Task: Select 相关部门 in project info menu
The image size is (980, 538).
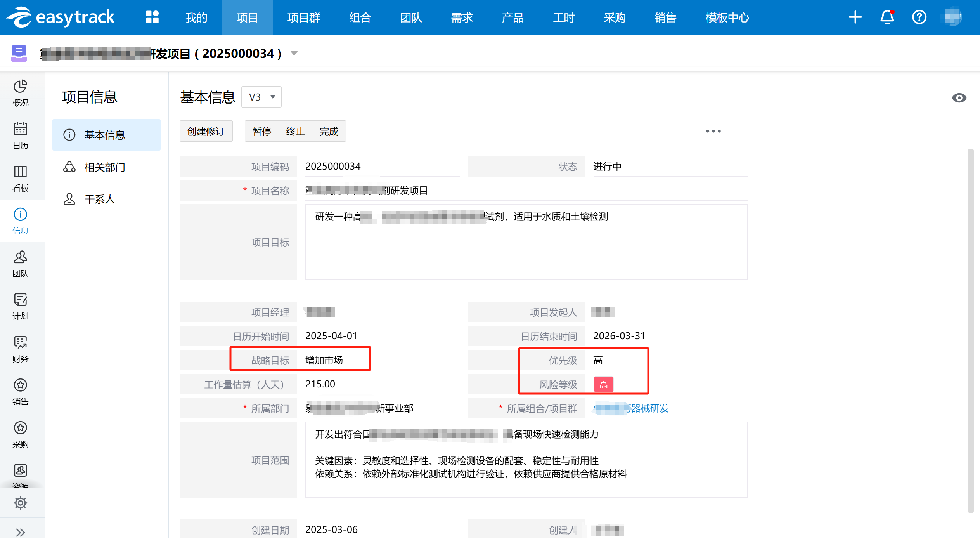Action: coord(105,167)
